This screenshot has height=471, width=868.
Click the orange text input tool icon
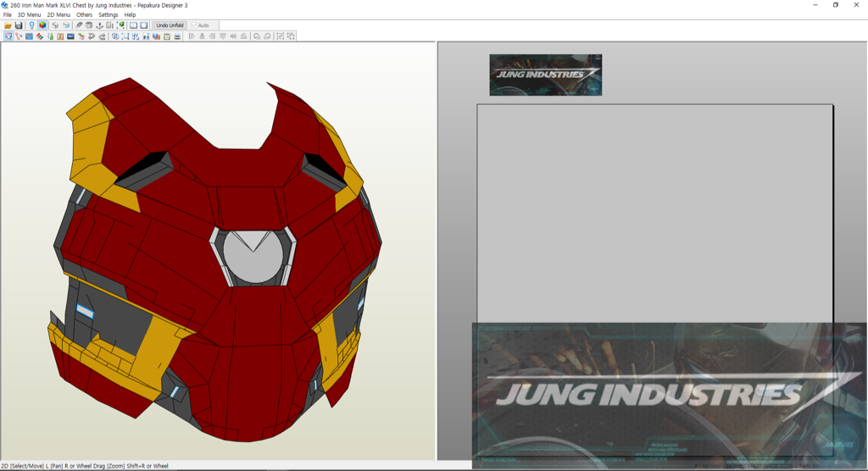click(60, 36)
